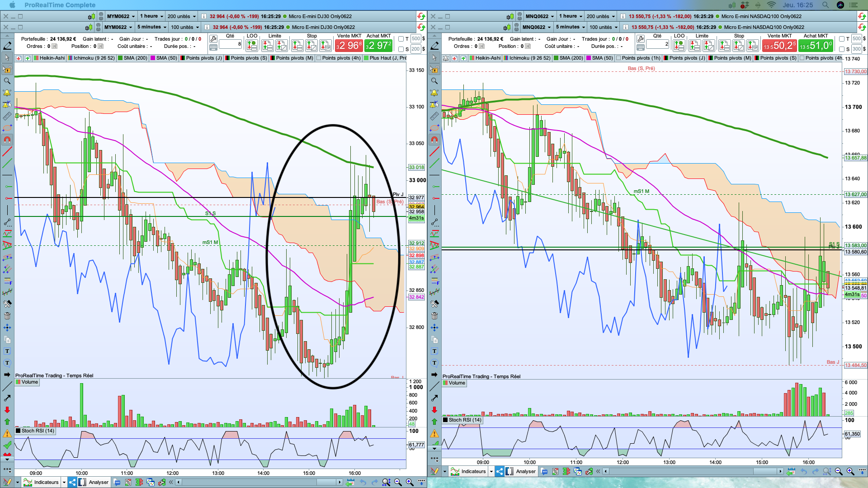Toggle the T checkbox in left order panel
Screen dimensions: 868x488
[401, 39]
